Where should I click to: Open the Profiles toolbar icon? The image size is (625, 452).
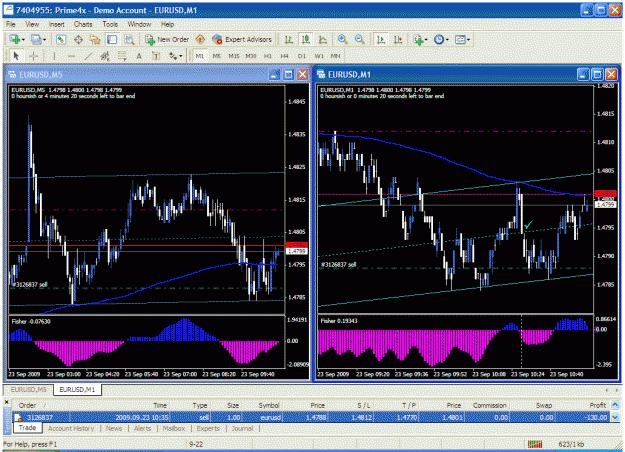(x=36, y=39)
